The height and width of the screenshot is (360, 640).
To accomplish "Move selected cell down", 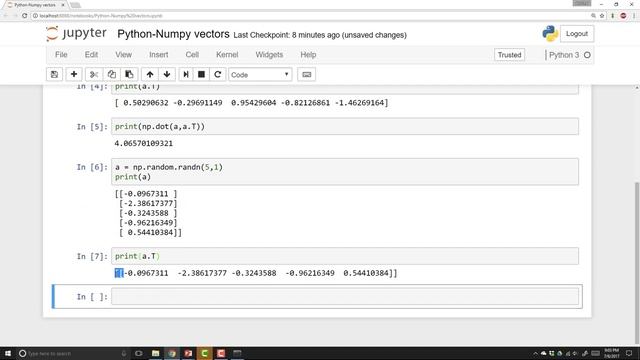I will (x=167, y=75).
